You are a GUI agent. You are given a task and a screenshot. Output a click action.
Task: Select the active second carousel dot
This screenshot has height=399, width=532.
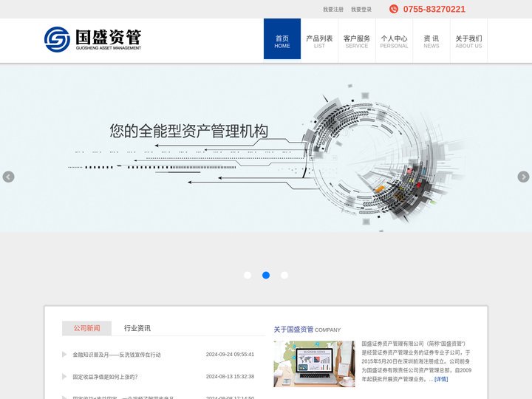point(266,275)
